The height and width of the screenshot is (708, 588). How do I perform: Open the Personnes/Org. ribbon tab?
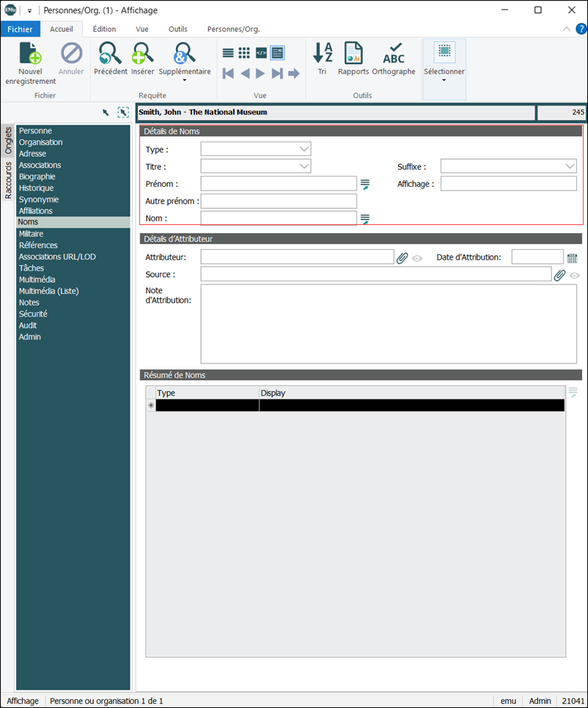233,29
